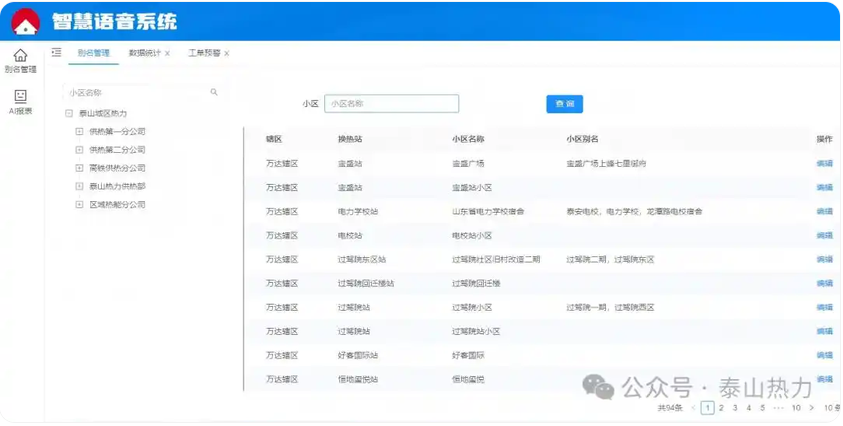The width and height of the screenshot is (843, 426).
Task: Click the 电力学校站 cell
Action: 358,211
